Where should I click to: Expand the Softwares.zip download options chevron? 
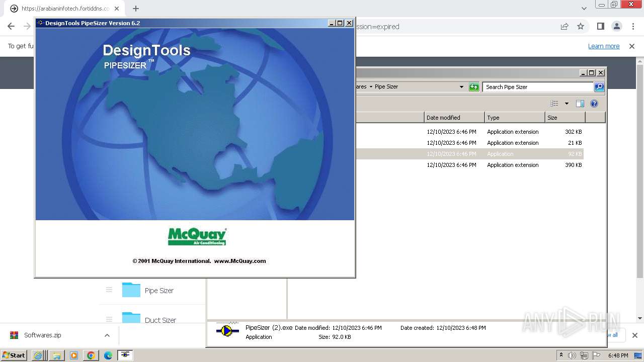point(107,335)
